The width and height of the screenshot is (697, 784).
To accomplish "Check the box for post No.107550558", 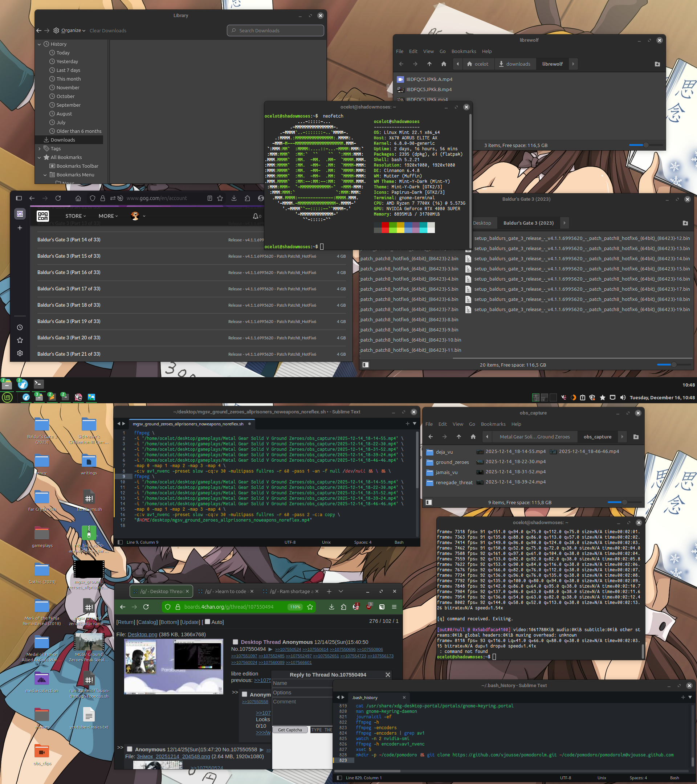I will pos(130,749).
